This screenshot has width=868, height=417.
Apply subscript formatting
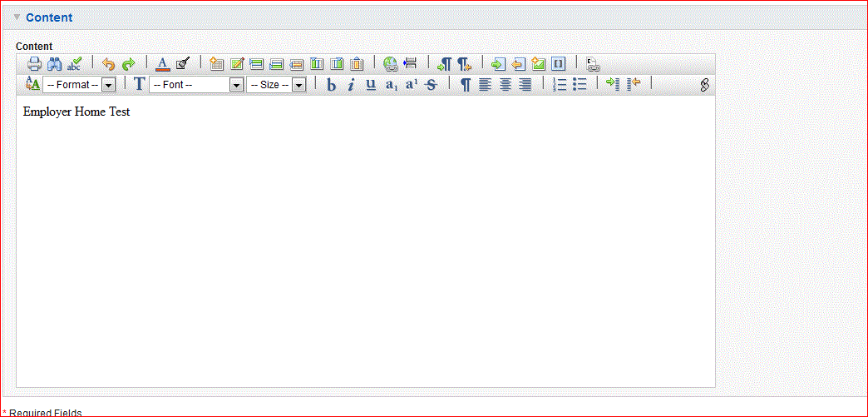click(391, 85)
